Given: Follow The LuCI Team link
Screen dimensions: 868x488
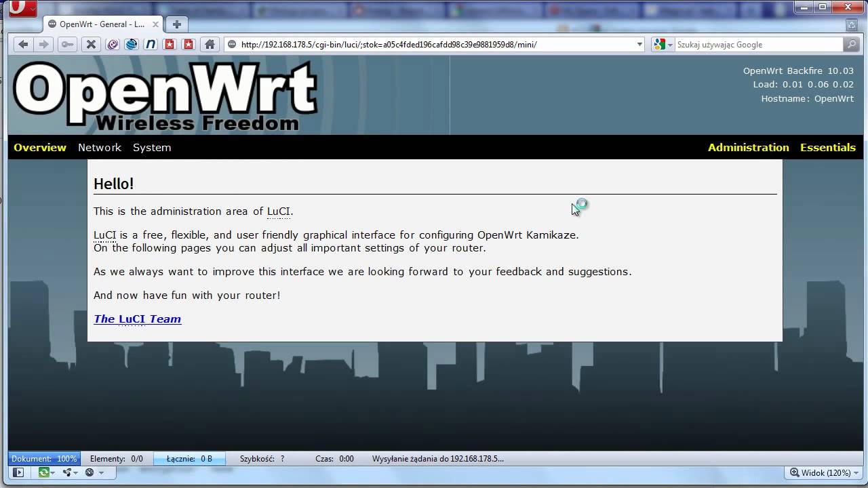Looking at the screenshot, I should click(138, 319).
